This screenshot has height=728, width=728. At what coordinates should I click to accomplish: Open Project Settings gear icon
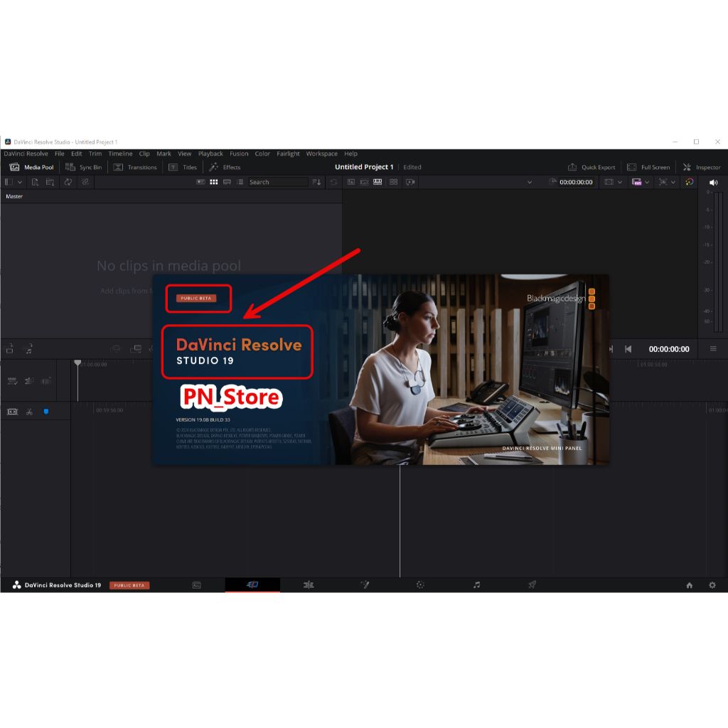coord(712,585)
